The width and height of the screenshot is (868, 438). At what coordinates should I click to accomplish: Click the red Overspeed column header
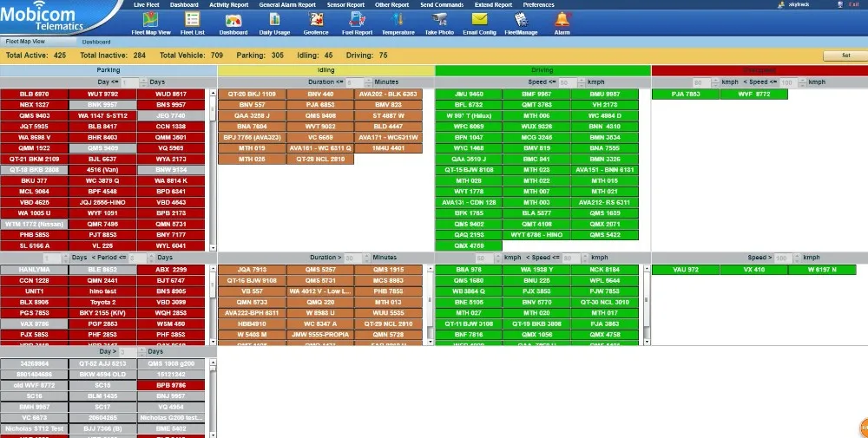(759, 70)
